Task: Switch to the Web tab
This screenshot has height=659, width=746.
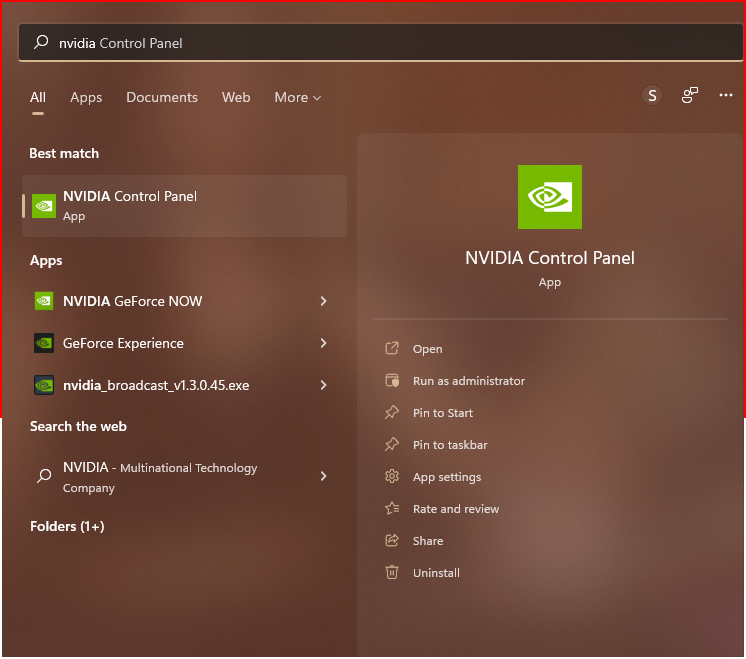Action: [236, 98]
